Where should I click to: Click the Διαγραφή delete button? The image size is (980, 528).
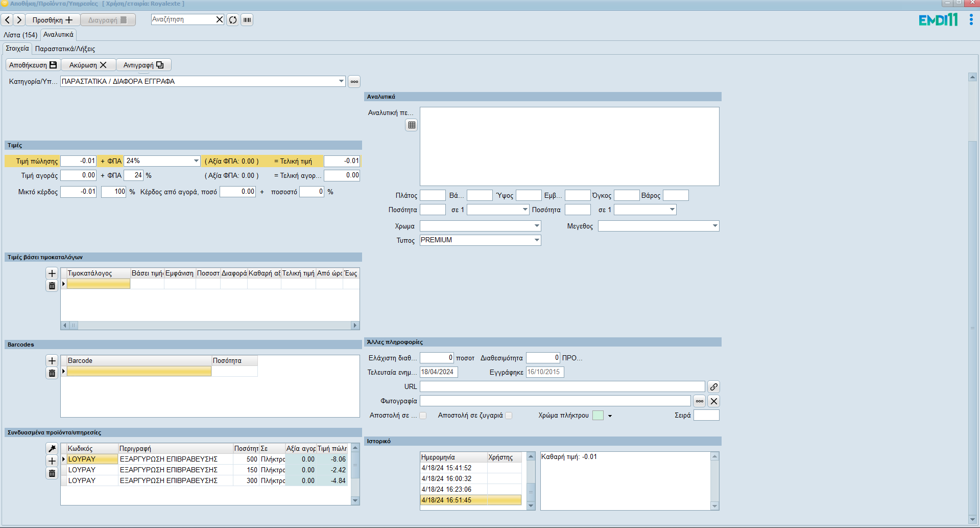[108, 20]
